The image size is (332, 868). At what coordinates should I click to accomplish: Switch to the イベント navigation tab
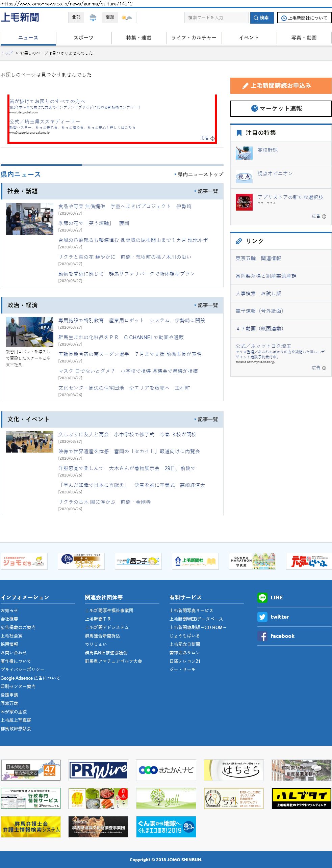[249, 38]
